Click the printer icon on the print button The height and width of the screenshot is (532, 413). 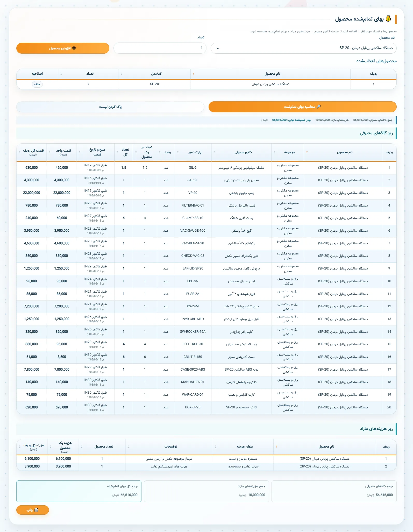(36, 510)
